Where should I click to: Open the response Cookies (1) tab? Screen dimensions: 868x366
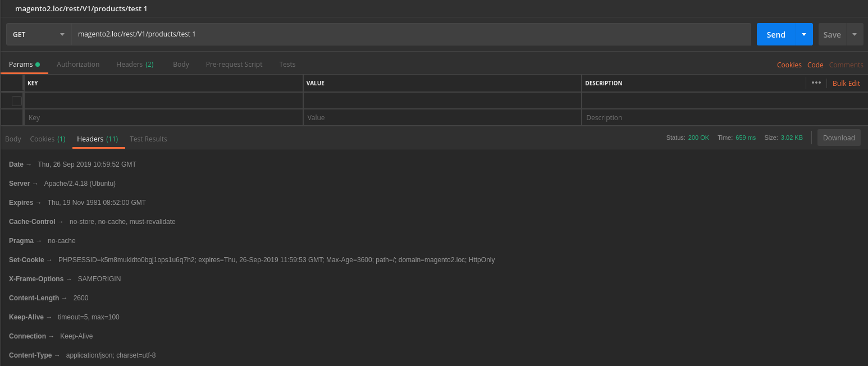pyautogui.click(x=48, y=139)
